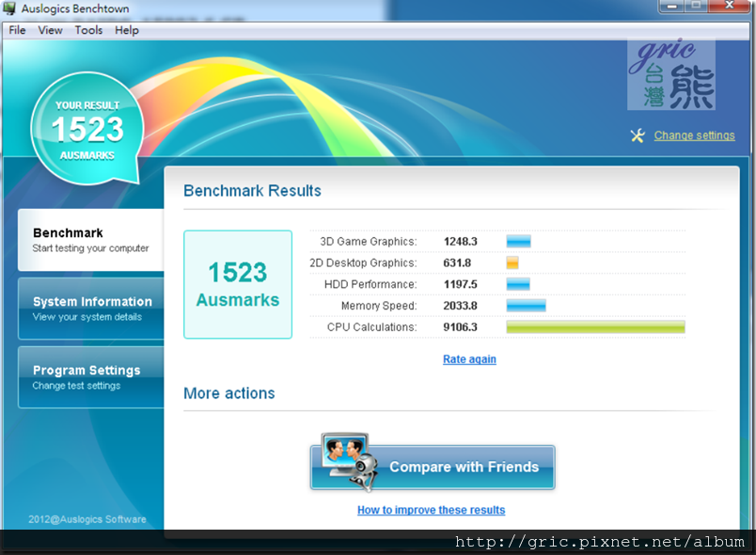Screen dimensions: 756x555
Task: Click the Memory Speed score bar
Action: click(x=526, y=306)
